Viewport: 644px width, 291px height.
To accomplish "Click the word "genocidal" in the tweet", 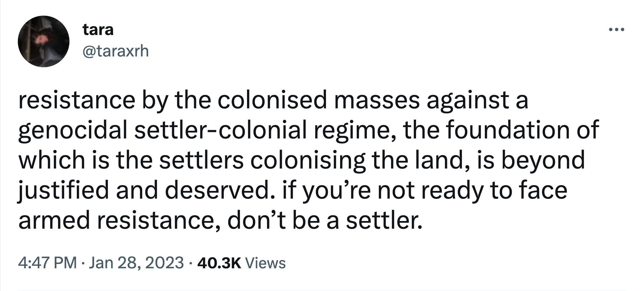I will [x=73, y=130].
